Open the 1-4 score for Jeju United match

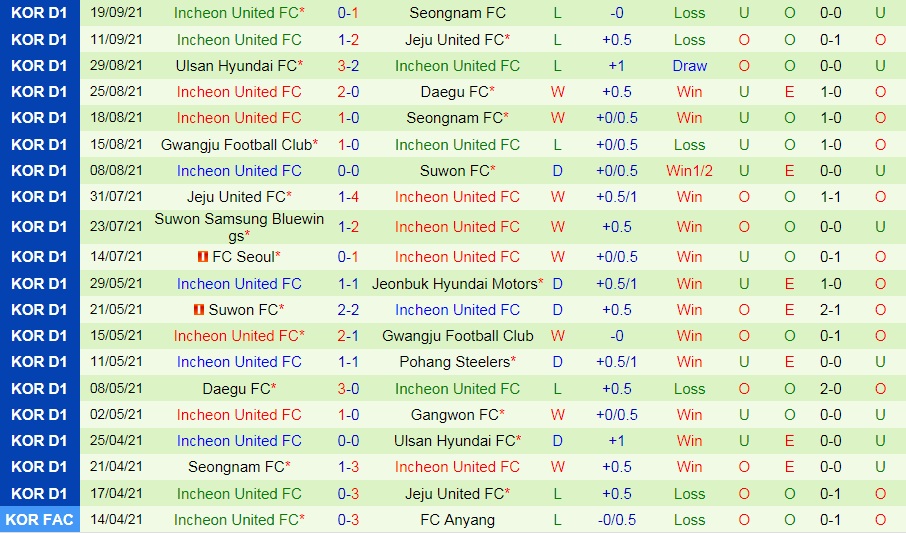[x=348, y=197]
